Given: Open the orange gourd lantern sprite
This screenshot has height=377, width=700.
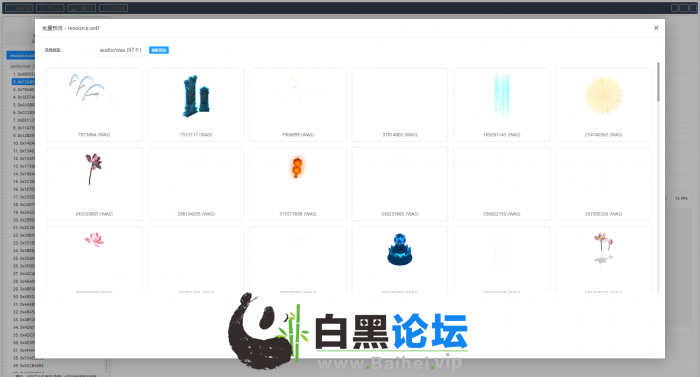Looking at the screenshot, I should [298, 184].
